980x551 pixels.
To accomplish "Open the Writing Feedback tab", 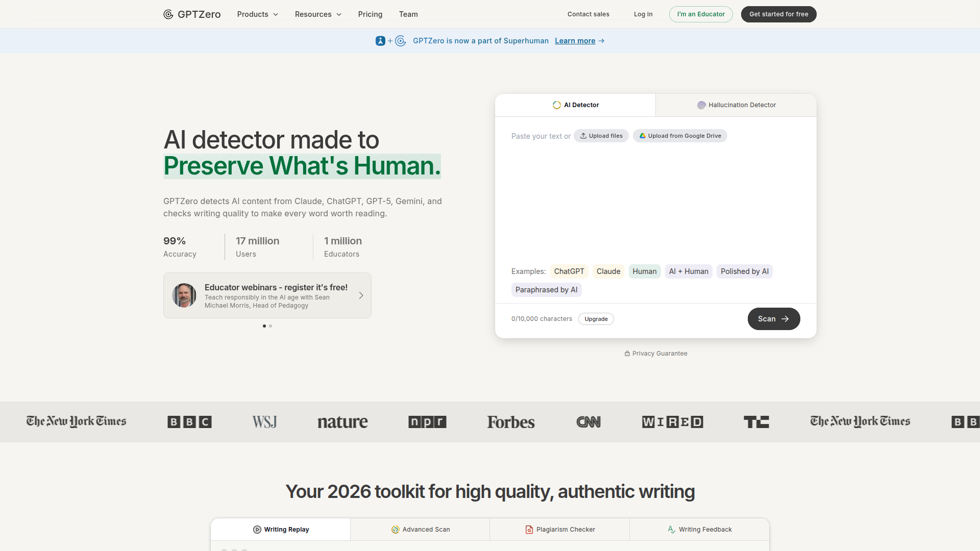I will tap(699, 530).
